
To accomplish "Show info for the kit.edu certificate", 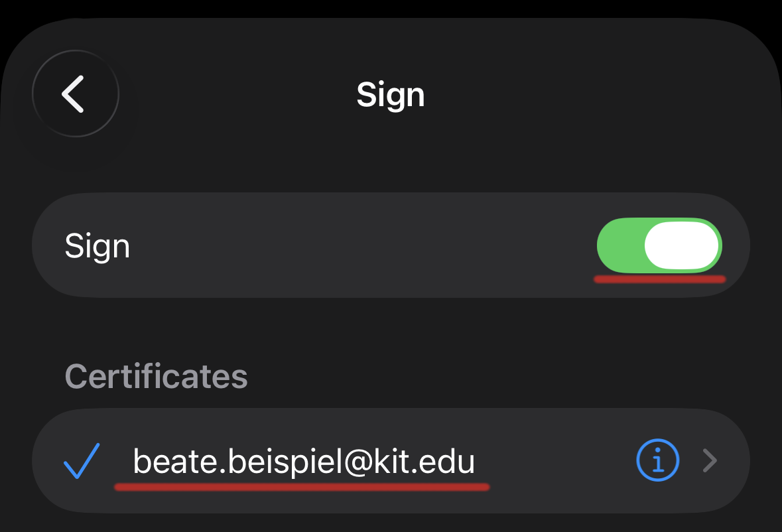I will [657, 460].
